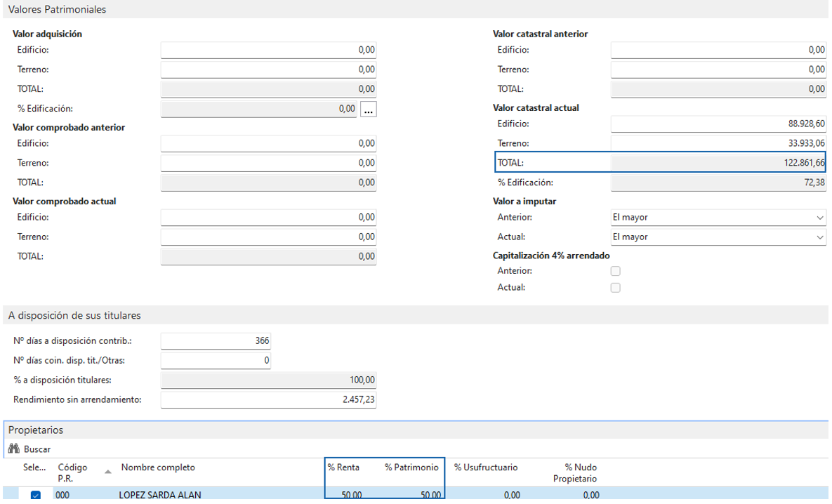Open the Anterior dropdown under Valor a imputar

(x=718, y=218)
